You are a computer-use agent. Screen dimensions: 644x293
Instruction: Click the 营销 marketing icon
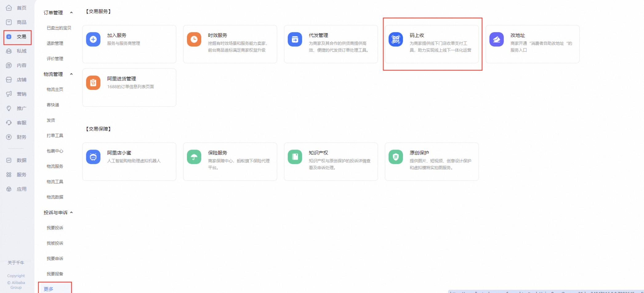pos(9,94)
